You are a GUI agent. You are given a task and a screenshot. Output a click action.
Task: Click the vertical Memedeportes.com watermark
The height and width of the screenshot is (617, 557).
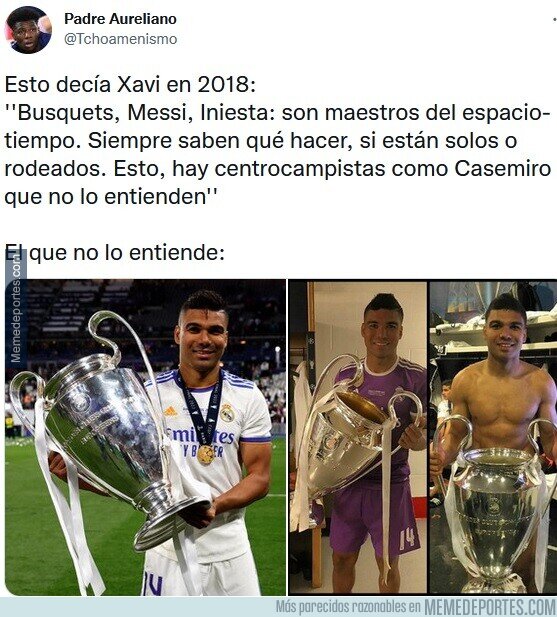point(16,307)
